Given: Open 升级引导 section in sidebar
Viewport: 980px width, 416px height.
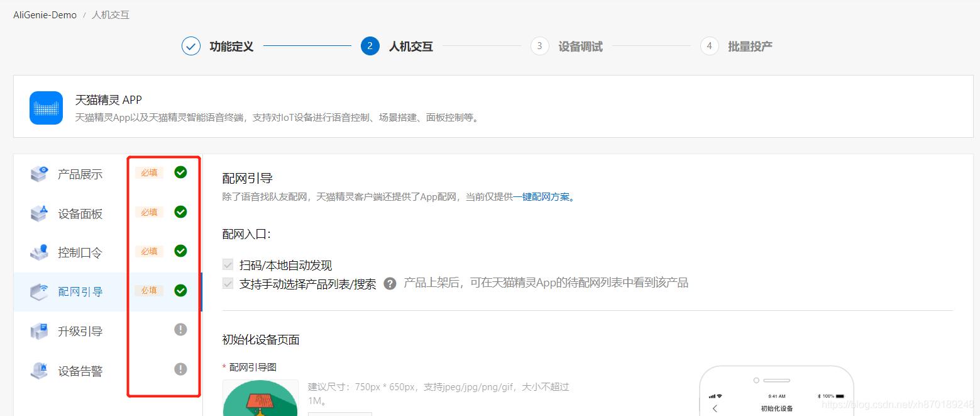Looking at the screenshot, I should point(80,332).
